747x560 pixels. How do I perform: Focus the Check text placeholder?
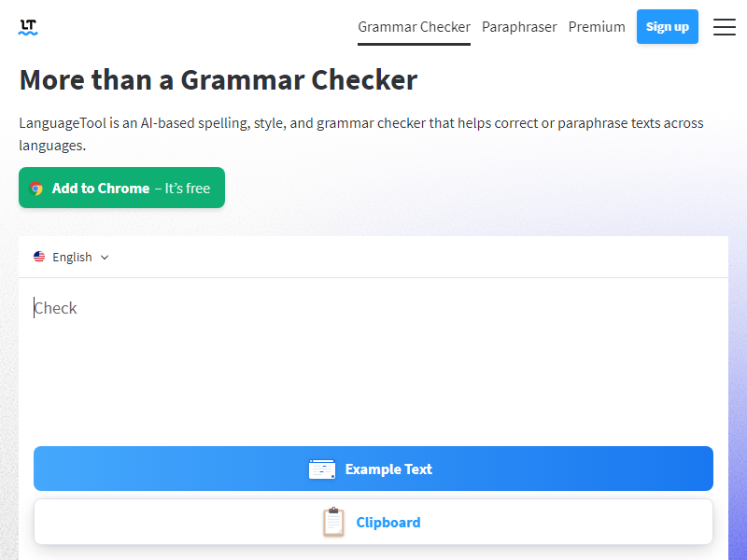(x=56, y=308)
